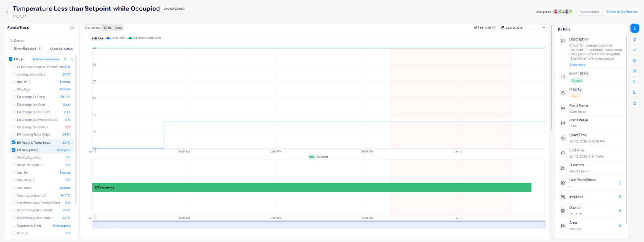Switch to the Bars chart tab
This screenshot has width=644, height=242.
(x=118, y=28)
